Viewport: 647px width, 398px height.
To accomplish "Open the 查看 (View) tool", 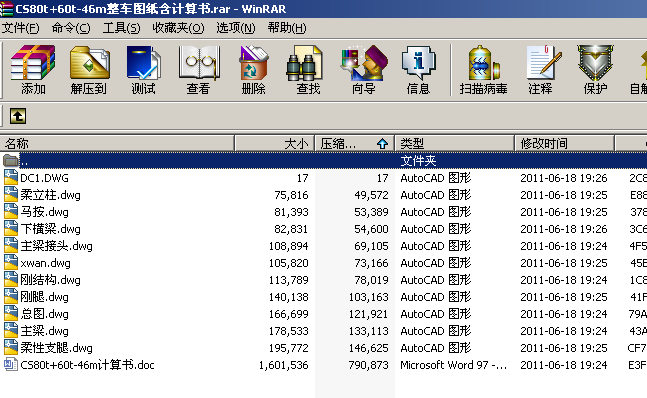I will pyautogui.click(x=198, y=69).
